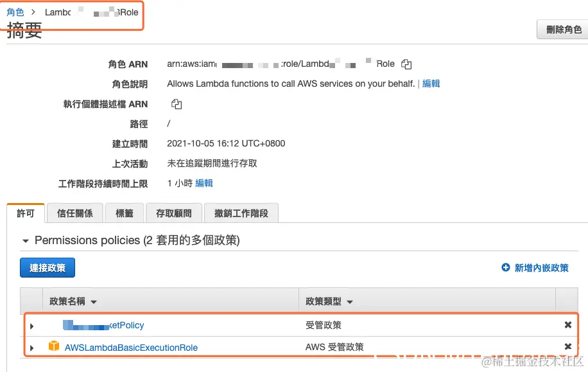Copy the instance profile ARN (執行個體描述檔 ARN) icon

pos(177,104)
